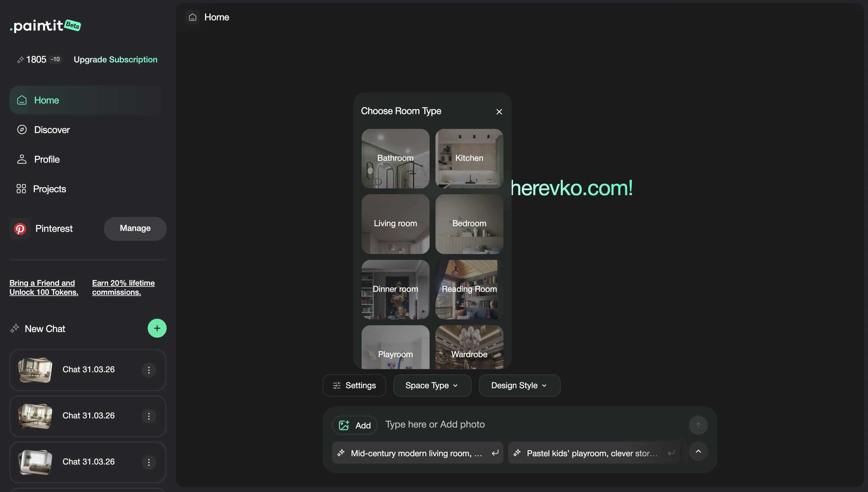Click the Add photo icon in the prompt bar

(x=344, y=425)
